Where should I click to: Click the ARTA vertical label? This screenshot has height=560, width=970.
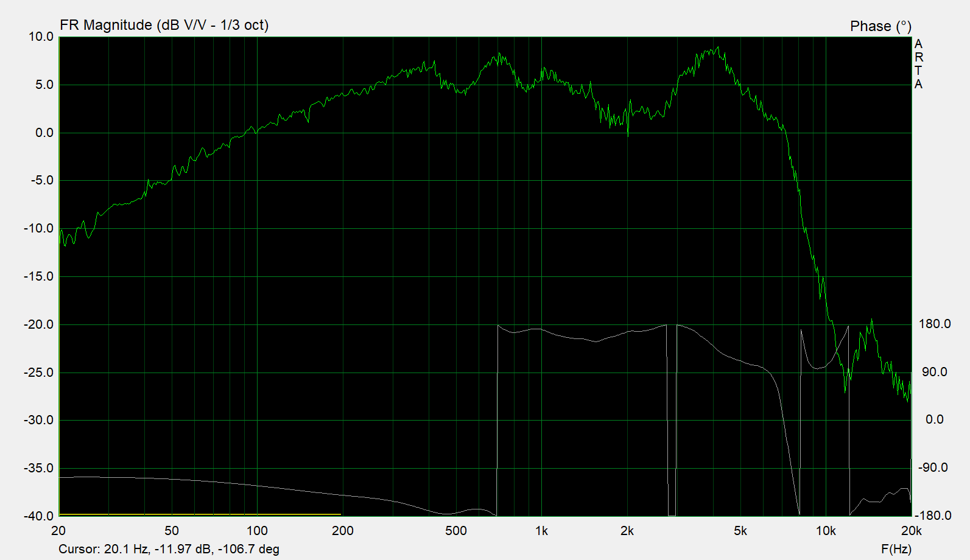(918, 64)
